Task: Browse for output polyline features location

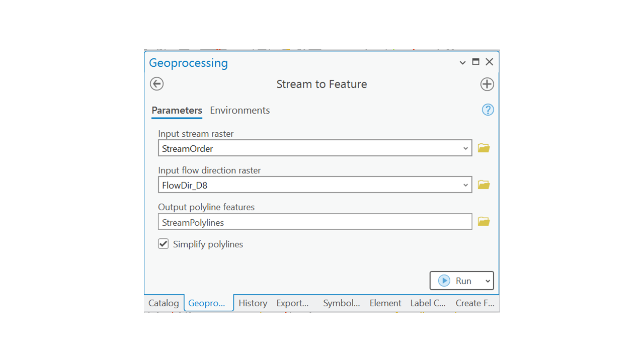Action: coord(484,222)
